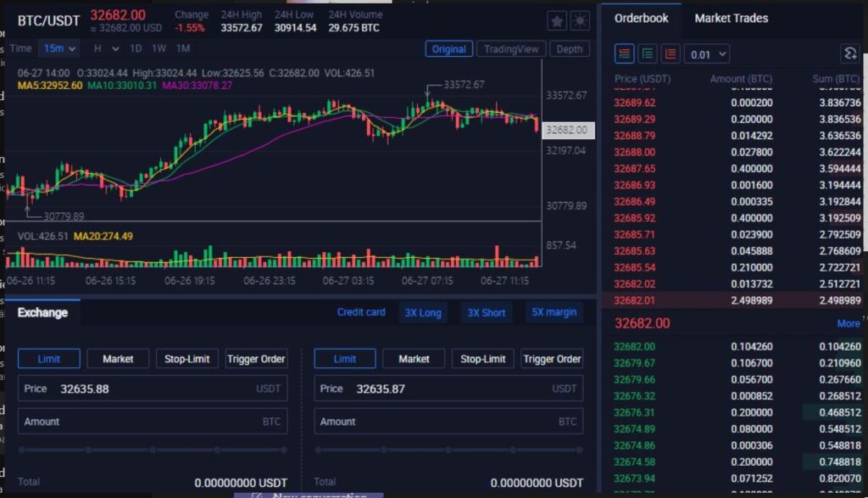Viewport: 868px width, 498px height.
Task: Select Trigger Order in buy form
Action: pos(256,359)
